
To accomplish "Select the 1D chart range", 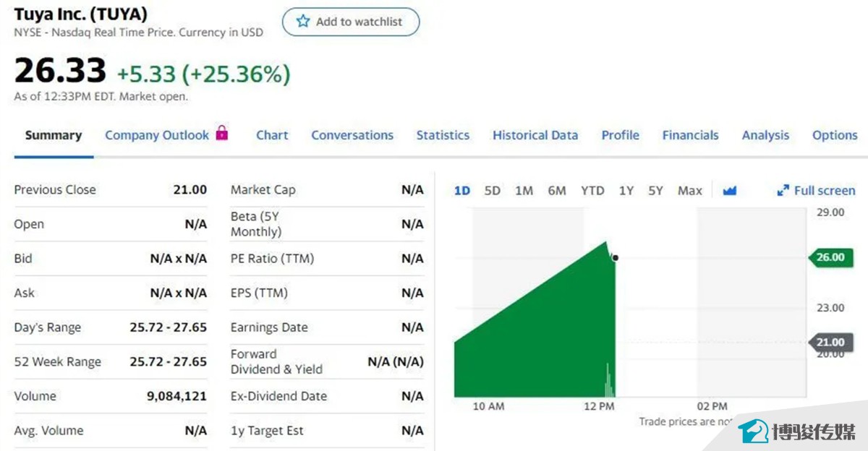I will [x=462, y=191].
